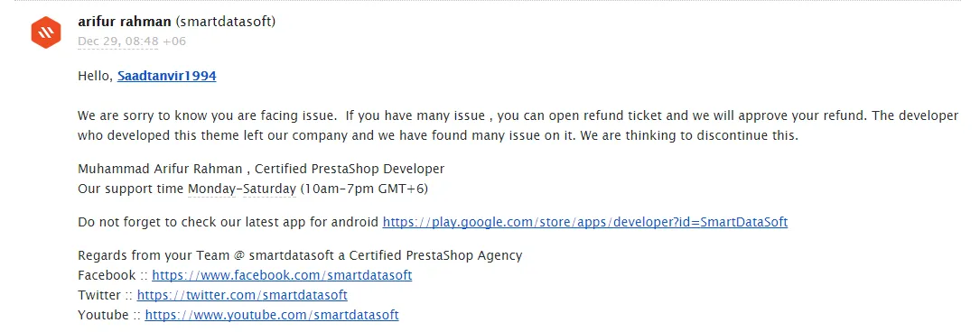Click the 'Regards from your Team' line
Viewport: 980px width, 332px height.
300,255
